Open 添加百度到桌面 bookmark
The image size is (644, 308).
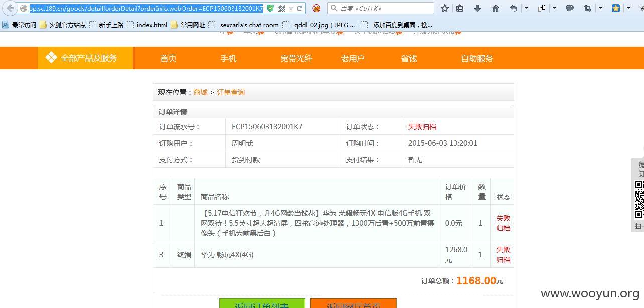point(396,25)
